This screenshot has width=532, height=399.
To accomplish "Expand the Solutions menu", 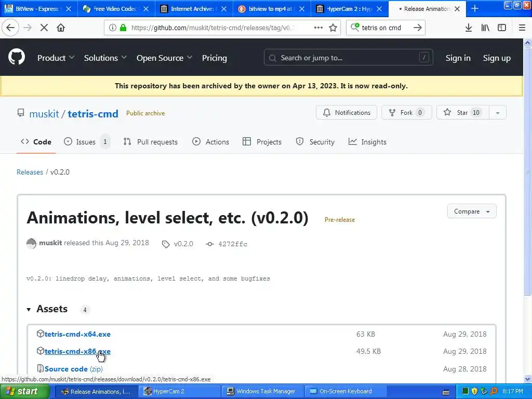I will point(105,58).
